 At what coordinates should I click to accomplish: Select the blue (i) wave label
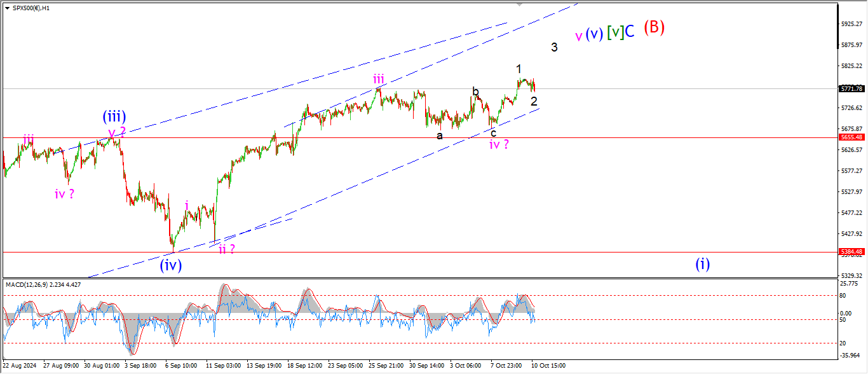702,263
